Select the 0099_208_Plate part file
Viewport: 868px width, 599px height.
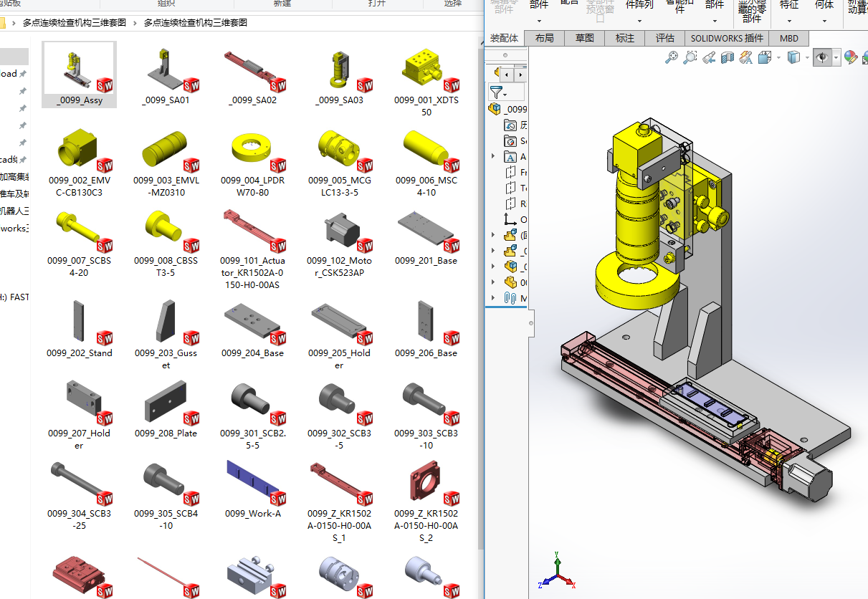point(166,408)
